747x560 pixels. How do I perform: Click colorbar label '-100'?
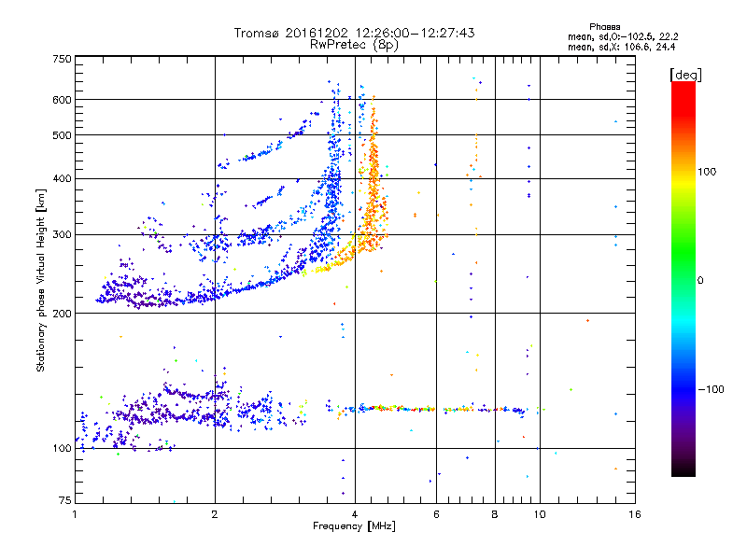pyautogui.click(x=711, y=389)
